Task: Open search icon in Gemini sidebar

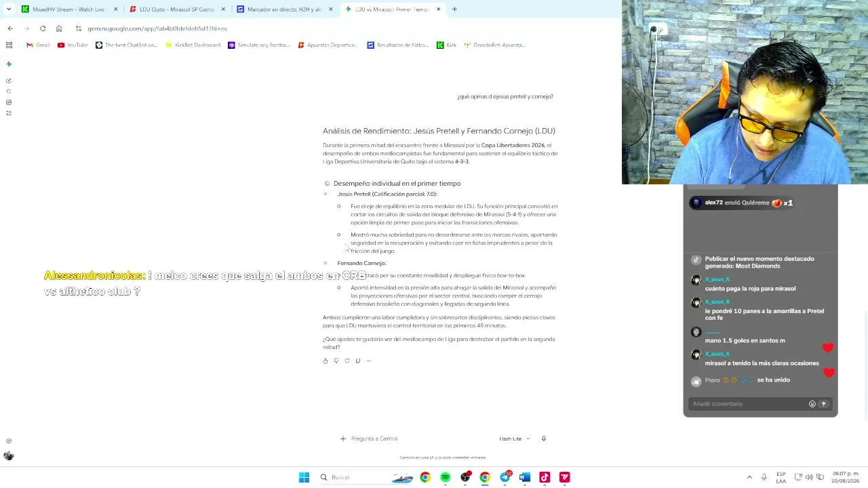Action: (9, 91)
